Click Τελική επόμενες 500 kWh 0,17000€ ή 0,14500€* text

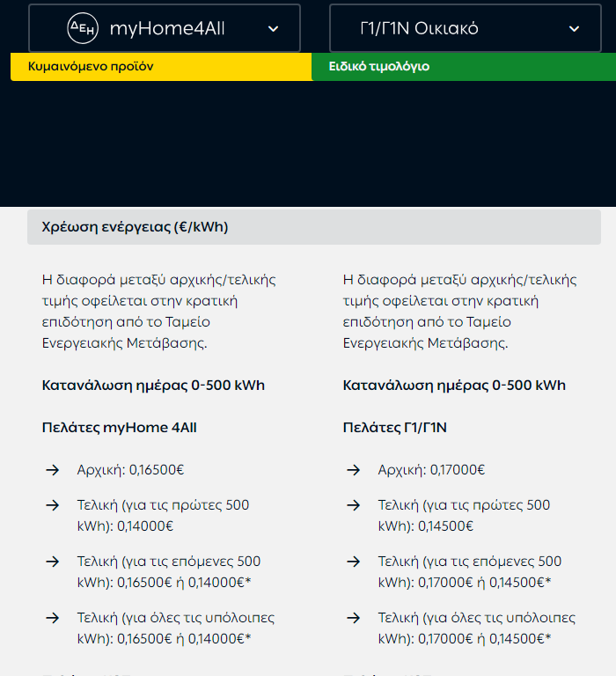469,571
